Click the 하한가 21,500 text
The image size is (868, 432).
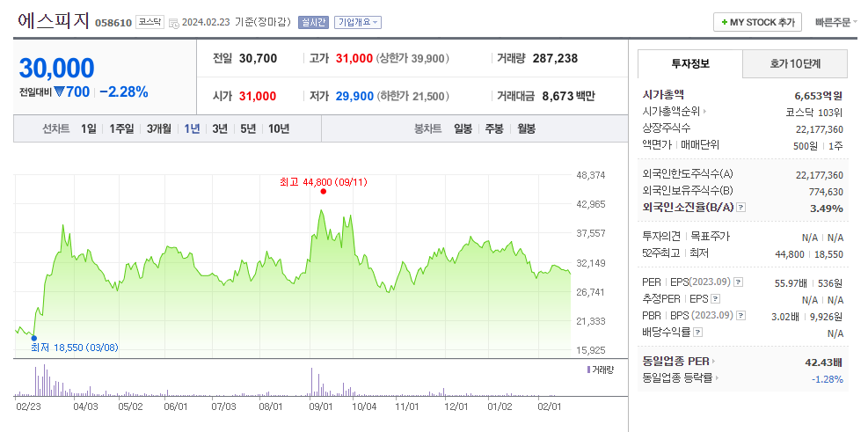point(413,97)
